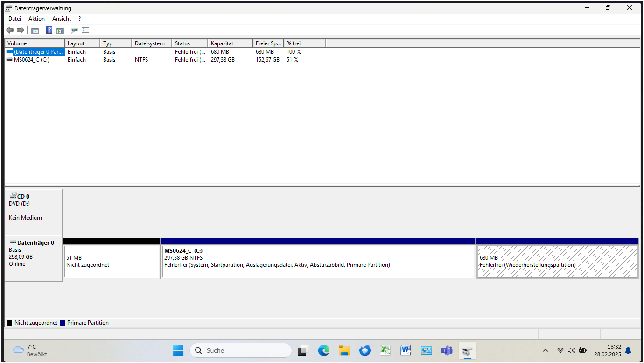Sort by the Kapazität column header
The image size is (644, 363).
(x=230, y=43)
